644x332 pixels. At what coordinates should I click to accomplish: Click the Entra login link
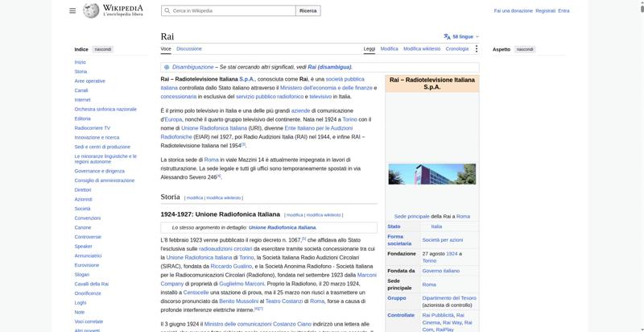pyautogui.click(x=563, y=10)
